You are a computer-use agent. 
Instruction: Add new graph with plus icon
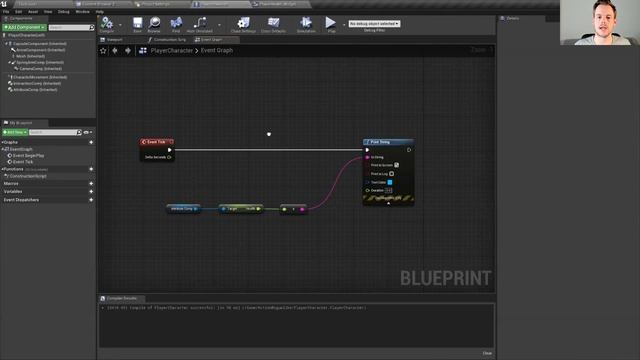(x=91, y=142)
